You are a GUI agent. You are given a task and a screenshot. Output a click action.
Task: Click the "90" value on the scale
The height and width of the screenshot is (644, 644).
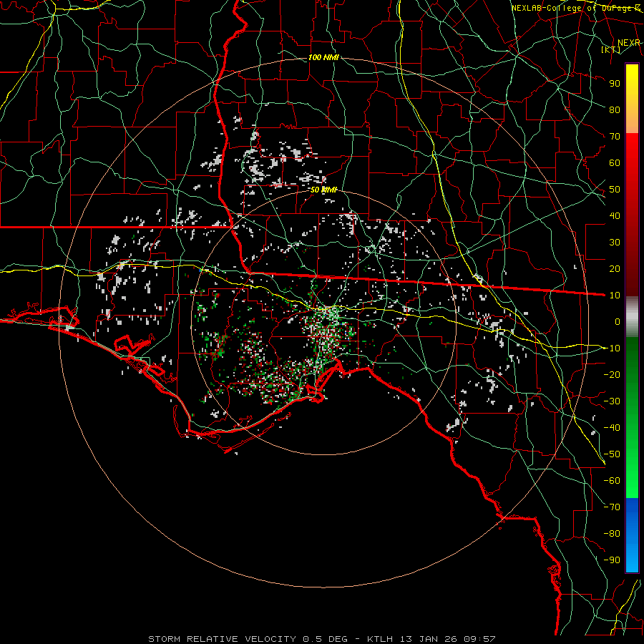[x=615, y=84]
